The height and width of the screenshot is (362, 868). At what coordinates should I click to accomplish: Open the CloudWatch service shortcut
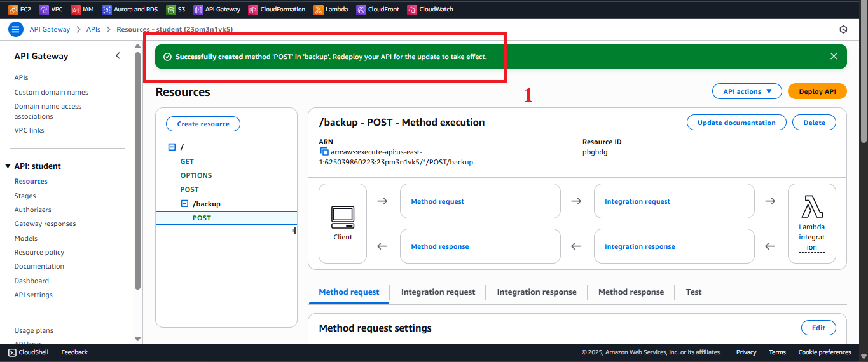[431, 10]
